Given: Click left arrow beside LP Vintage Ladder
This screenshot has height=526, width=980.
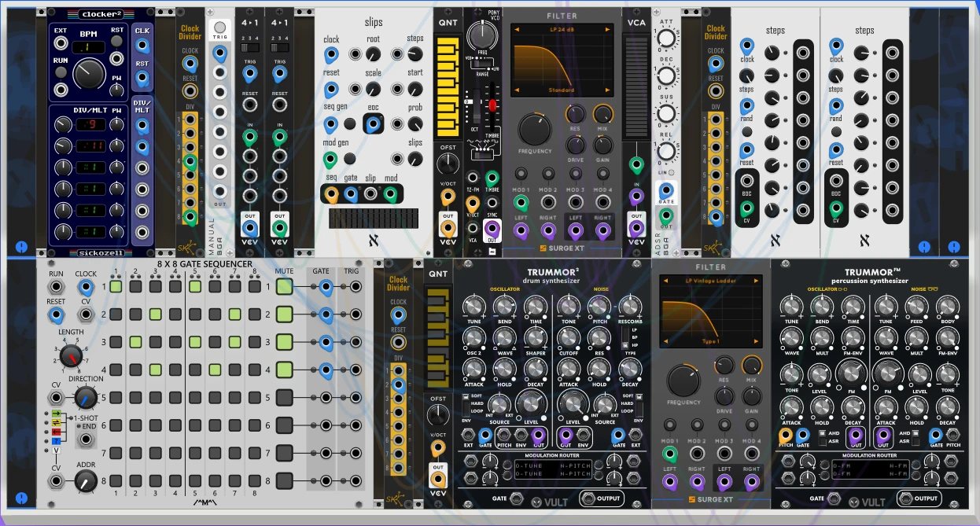Looking at the screenshot, I should [x=664, y=281].
